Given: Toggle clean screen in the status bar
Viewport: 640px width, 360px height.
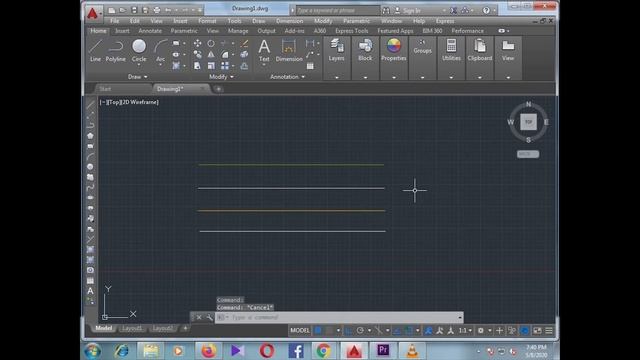Looking at the screenshot, I should click(x=538, y=330).
